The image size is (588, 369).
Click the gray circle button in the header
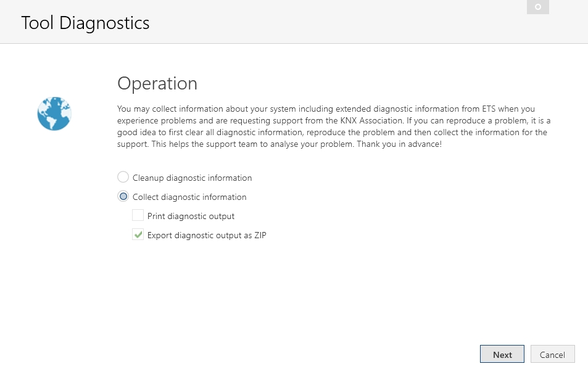click(x=538, y=7)
